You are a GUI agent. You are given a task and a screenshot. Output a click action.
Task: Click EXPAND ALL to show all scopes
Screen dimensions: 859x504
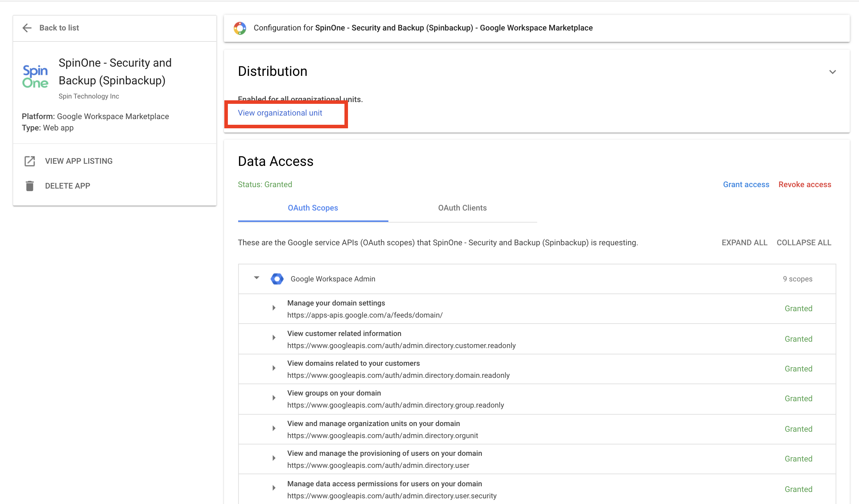[x=744, y=242]
